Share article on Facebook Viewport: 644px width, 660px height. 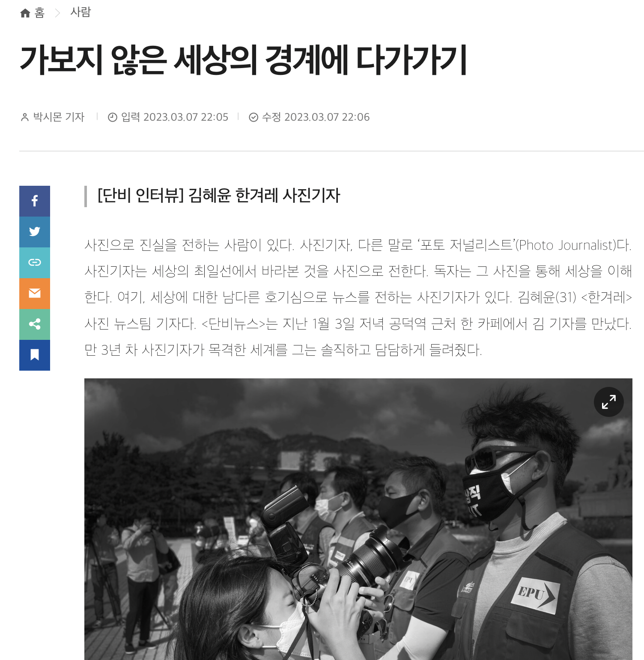[35, 201]
